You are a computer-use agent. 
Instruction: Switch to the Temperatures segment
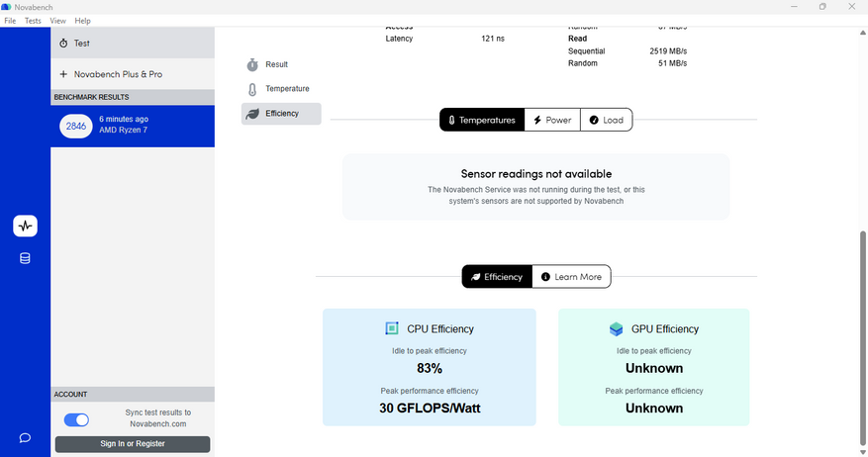[x=482, y=120]
